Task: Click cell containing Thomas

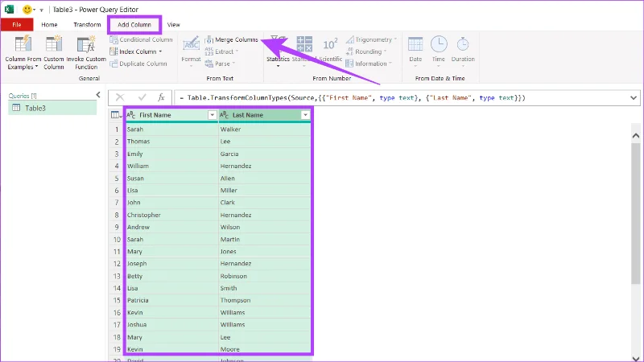Action: click(171, 142)
